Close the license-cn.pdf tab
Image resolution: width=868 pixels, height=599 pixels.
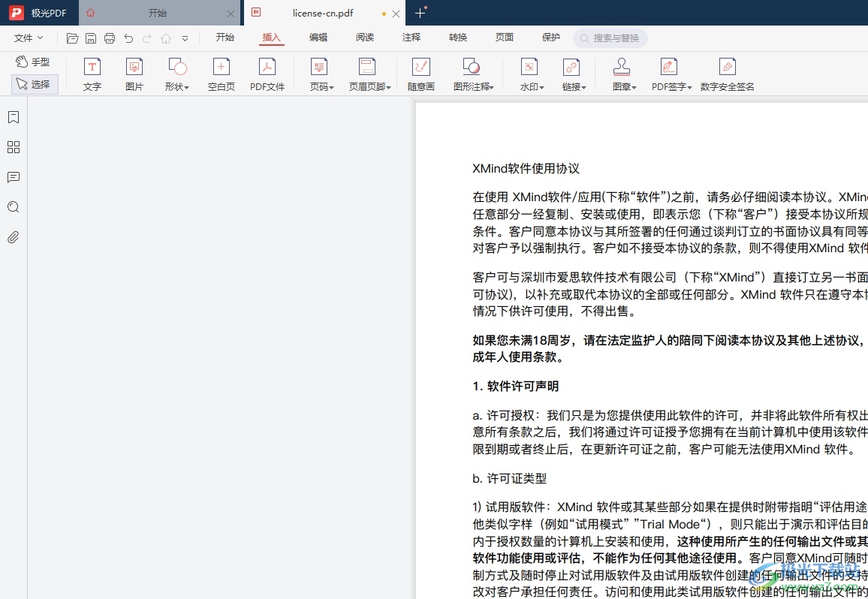(396, 14)
